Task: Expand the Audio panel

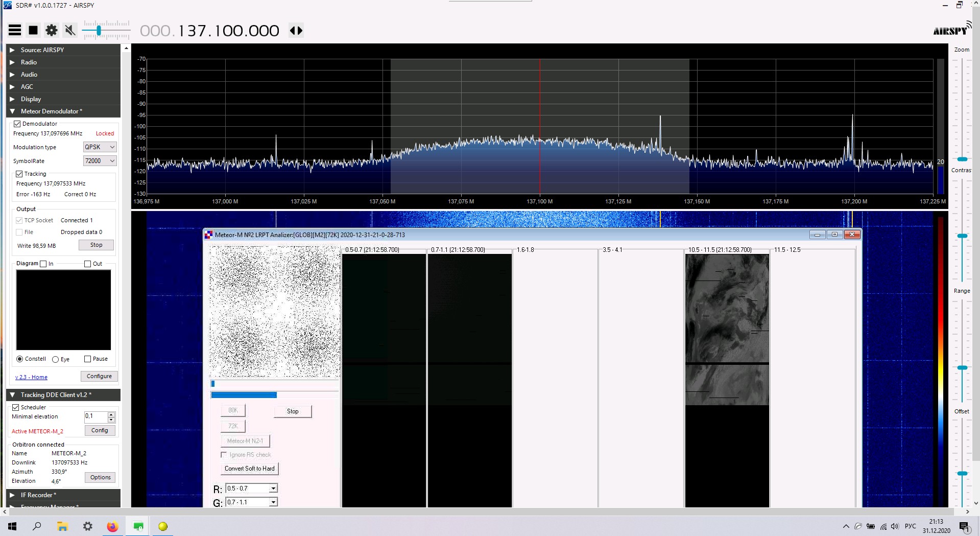Action: [x=64, y=74]
